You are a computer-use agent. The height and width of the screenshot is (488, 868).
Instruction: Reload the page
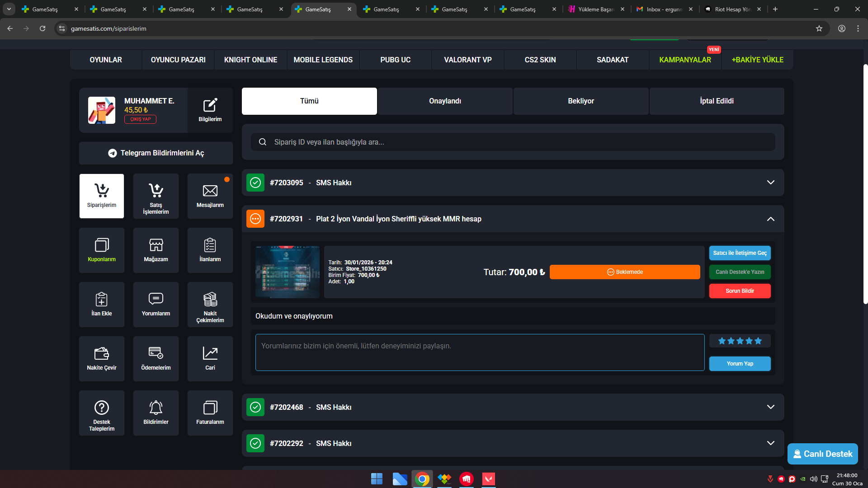point(42,28)
